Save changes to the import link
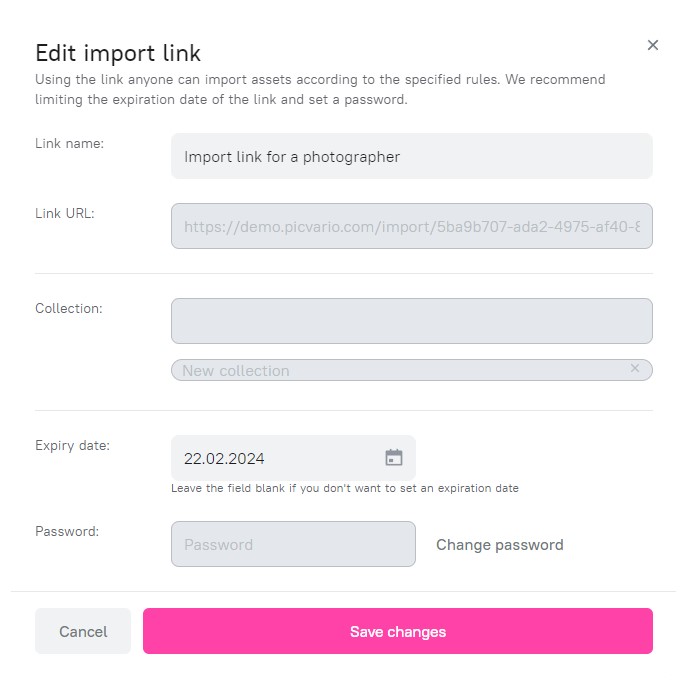 click(x=398, y=631)
